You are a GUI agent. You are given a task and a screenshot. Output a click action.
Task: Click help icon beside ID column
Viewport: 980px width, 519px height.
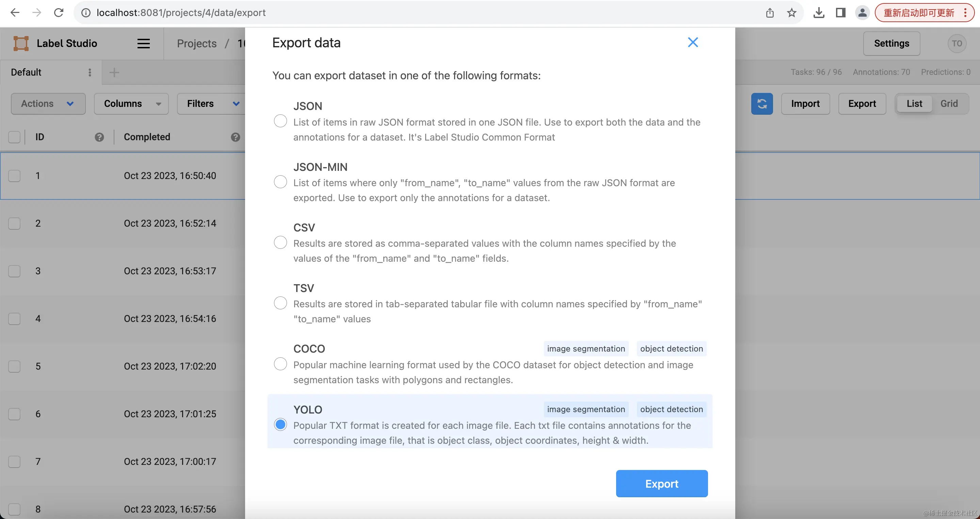click(99, 137)
